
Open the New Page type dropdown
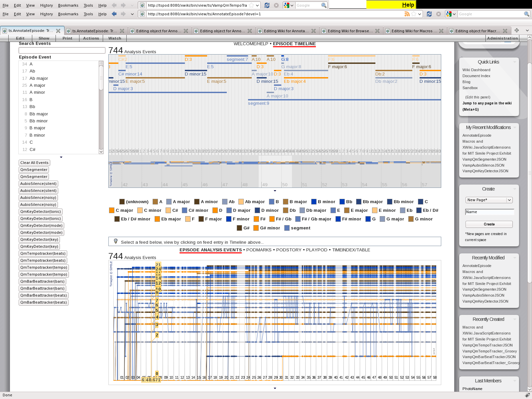(509, 200)
